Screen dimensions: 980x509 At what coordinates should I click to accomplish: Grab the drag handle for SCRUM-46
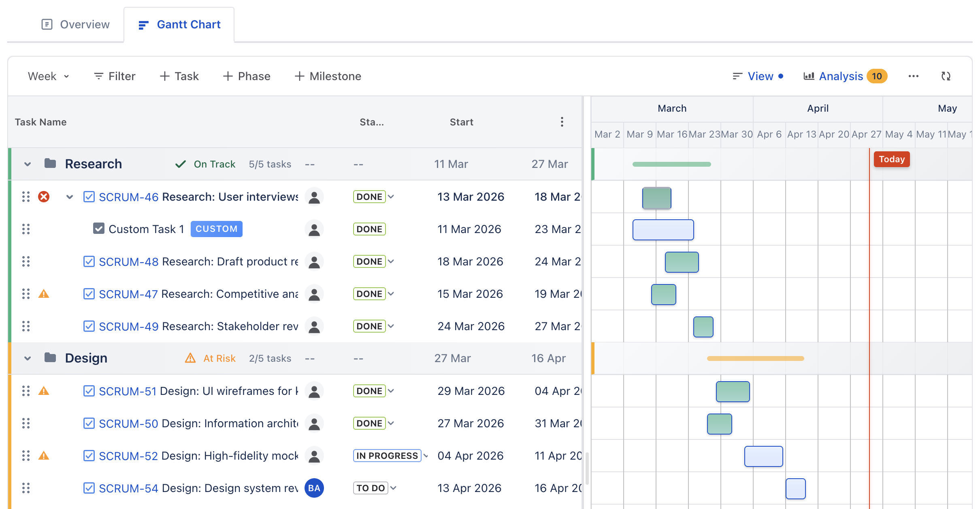tap(26, 197)
